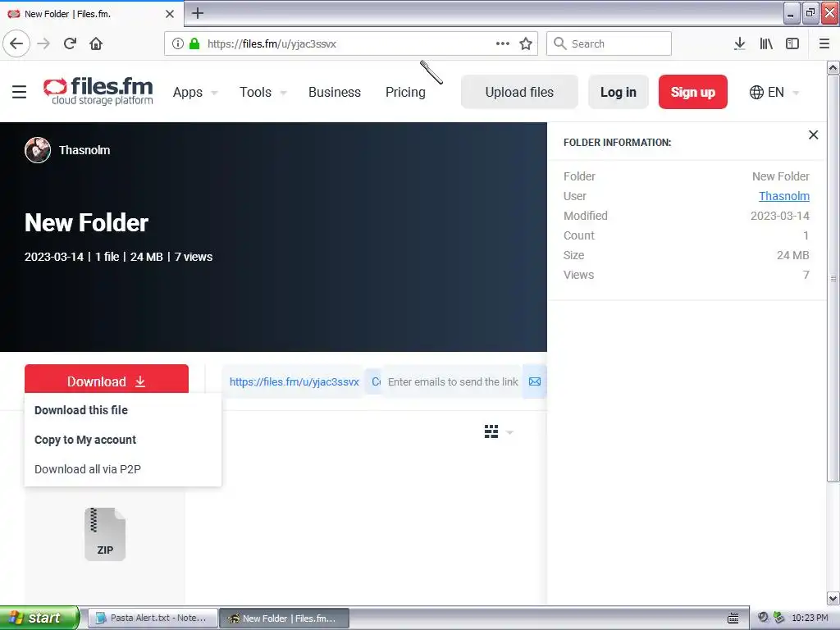The image size is (840, 630).
Task: Open the Firefox hamburger menu
Action: pyautogui.click(x=824, y=43)
